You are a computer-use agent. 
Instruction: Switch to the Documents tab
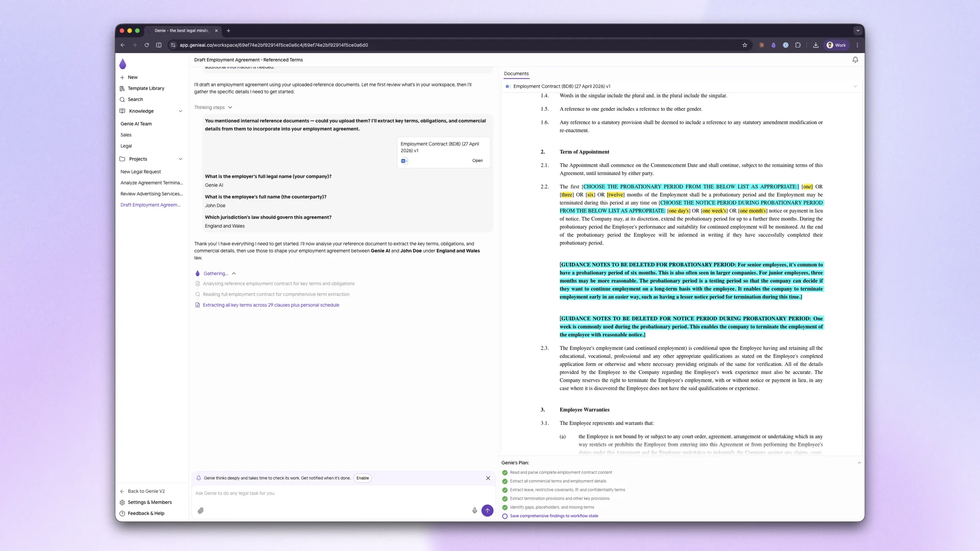coord(516,73)
